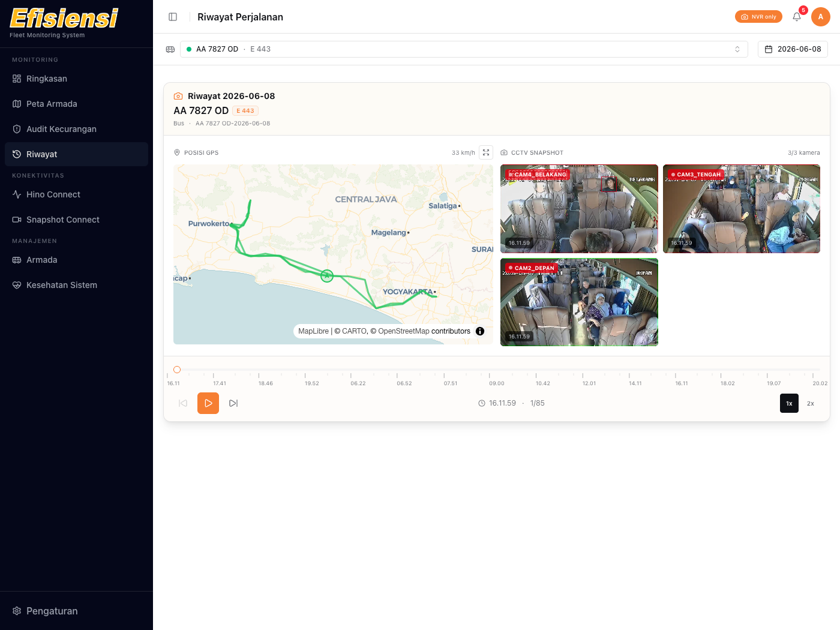Open Peta Armada in the sidebar
The image size is (840, 630).
[x=76, y=104]
